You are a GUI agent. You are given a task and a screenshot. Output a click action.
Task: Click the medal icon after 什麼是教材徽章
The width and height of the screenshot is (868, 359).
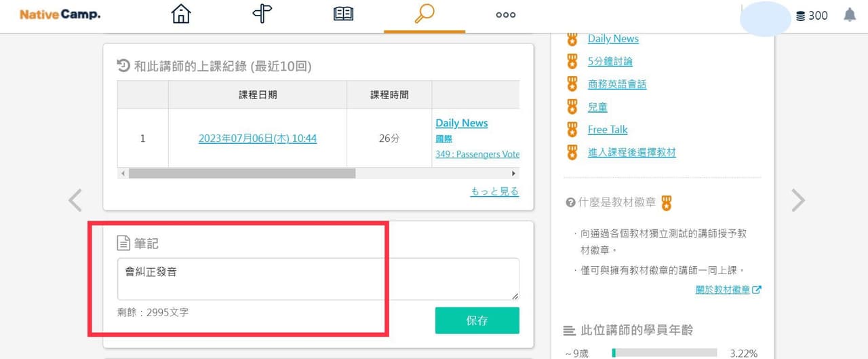tap(667, 203)
